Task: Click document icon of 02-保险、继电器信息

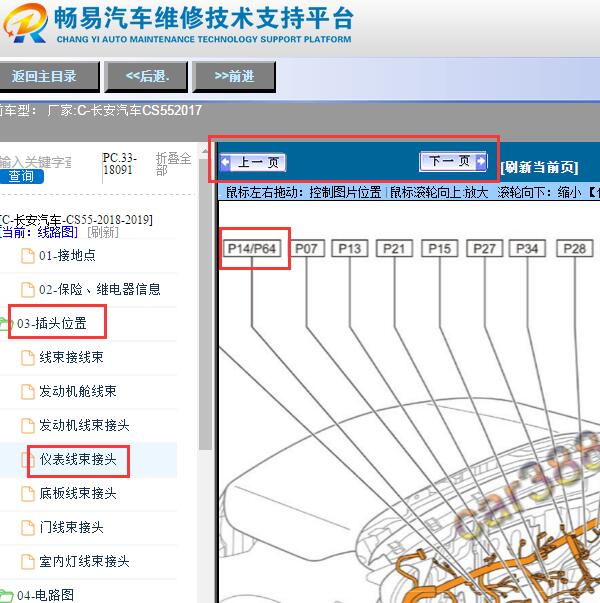Action: (28, 290)
